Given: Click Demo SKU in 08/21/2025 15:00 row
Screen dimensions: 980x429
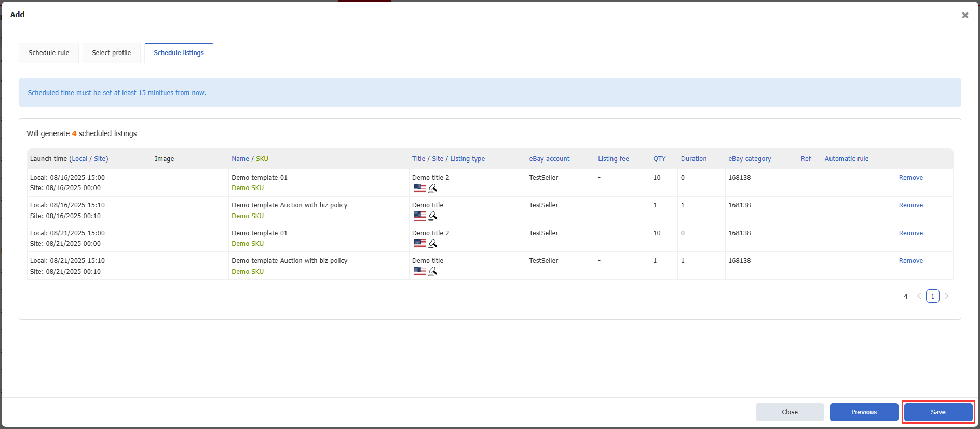Looking at the screenshot, I should pyautogui.click(x=248, y=244).
